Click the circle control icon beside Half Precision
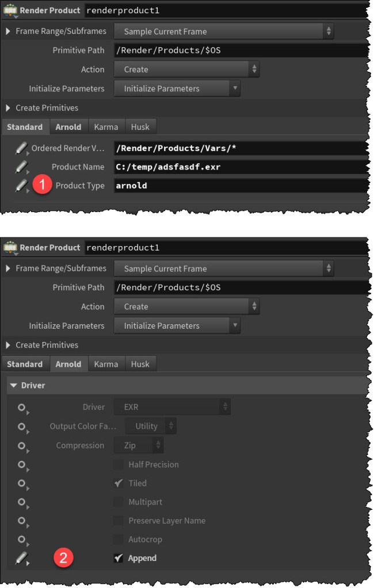This screenshot has width=374, height=588. 22,464
